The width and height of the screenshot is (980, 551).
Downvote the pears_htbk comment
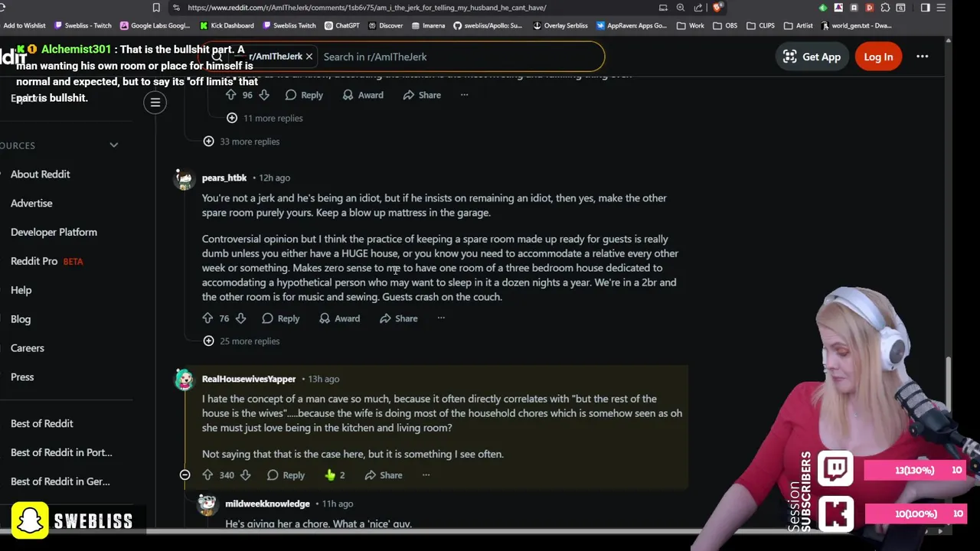[240, 318]
